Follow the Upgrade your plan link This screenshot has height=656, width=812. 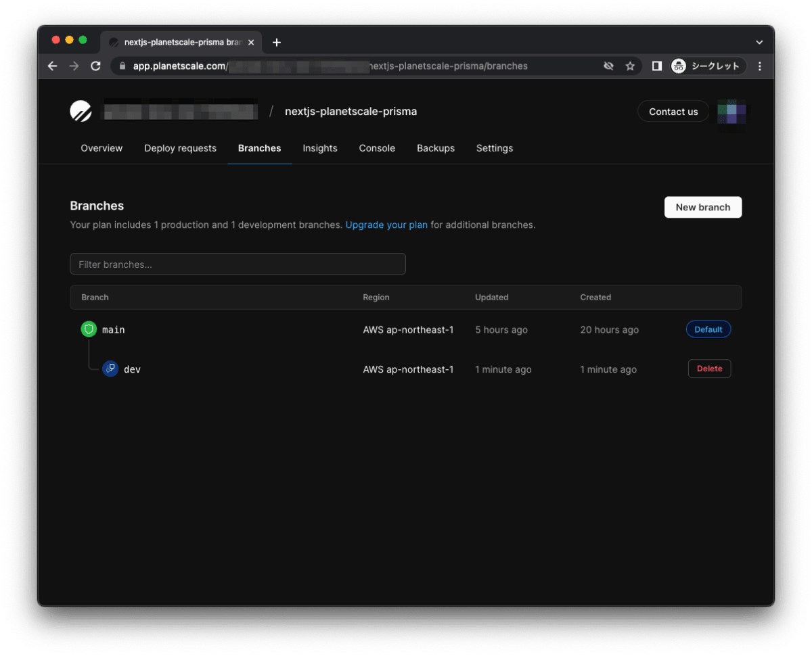[386, 225]
